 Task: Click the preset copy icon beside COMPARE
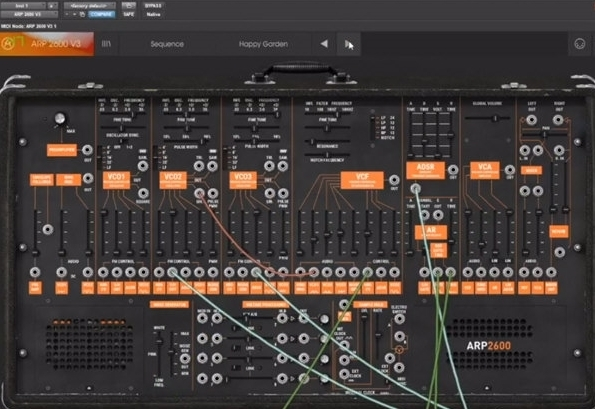pyautogui.click(x=82, y=14)
